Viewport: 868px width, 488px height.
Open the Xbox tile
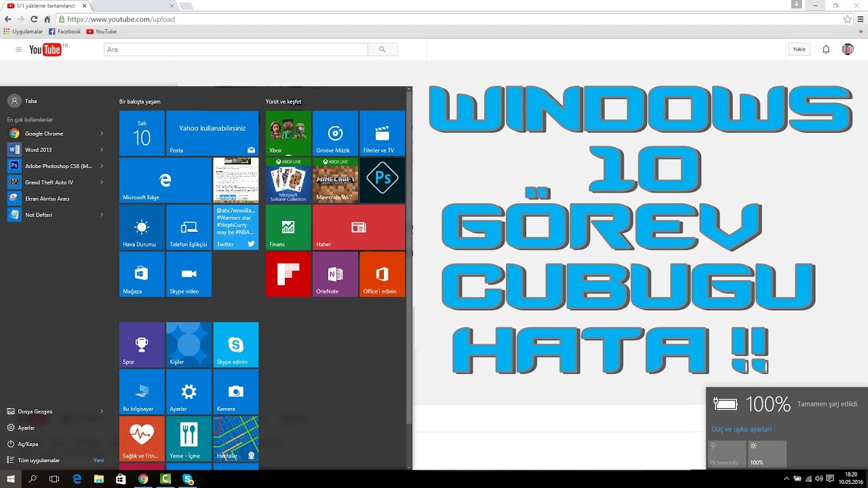(288, 134)
